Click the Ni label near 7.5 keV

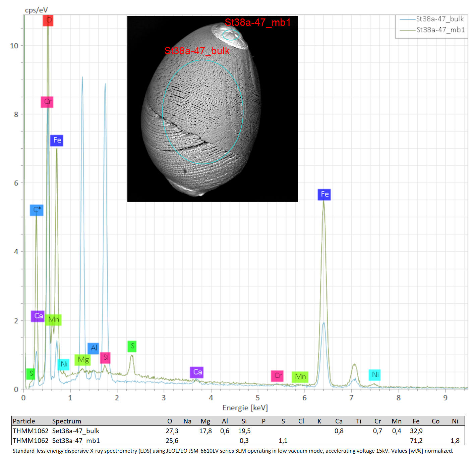coord(375,375)
